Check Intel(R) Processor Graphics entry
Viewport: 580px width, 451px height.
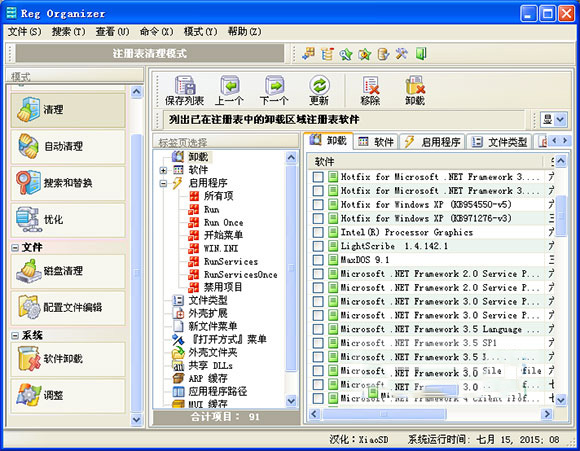click(318, 232)
